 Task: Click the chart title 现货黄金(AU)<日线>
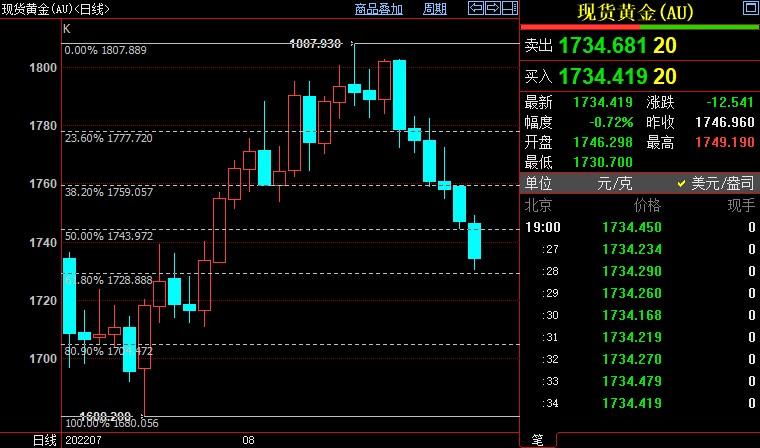[x=56, y=9]
